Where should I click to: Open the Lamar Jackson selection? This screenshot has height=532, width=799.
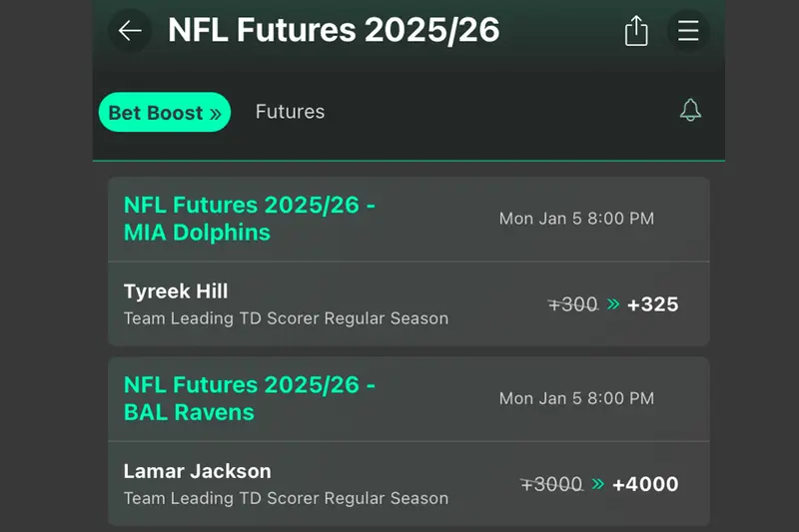coord(197,471)
